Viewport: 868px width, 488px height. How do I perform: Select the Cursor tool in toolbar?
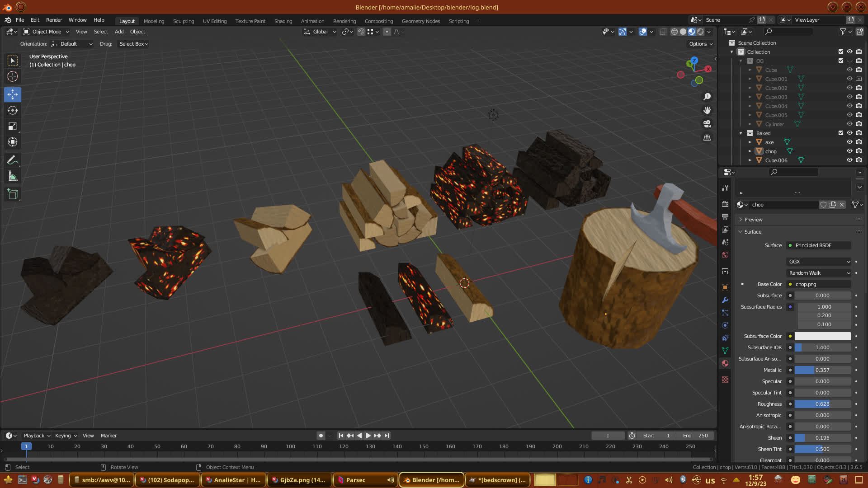coord(13,76)
